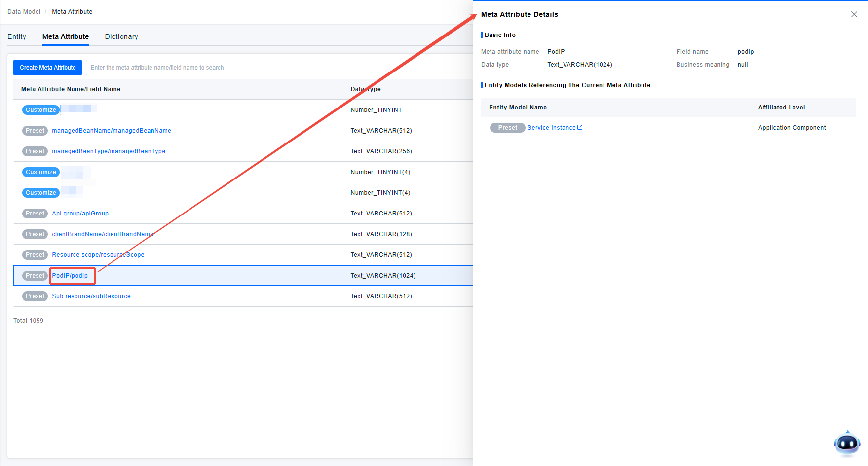Open Resource scope/resourceScope attribute

click(x=98, y=255)
